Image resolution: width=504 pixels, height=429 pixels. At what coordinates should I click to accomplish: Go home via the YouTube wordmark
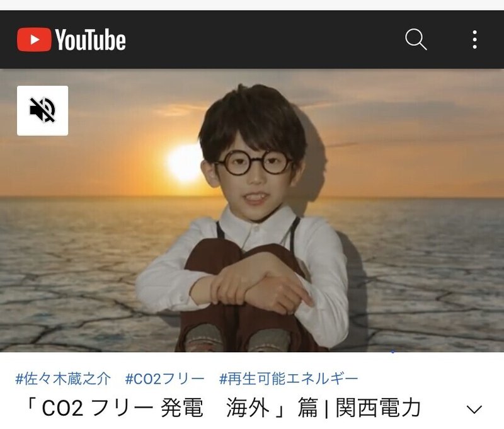[x=90, y=40]
